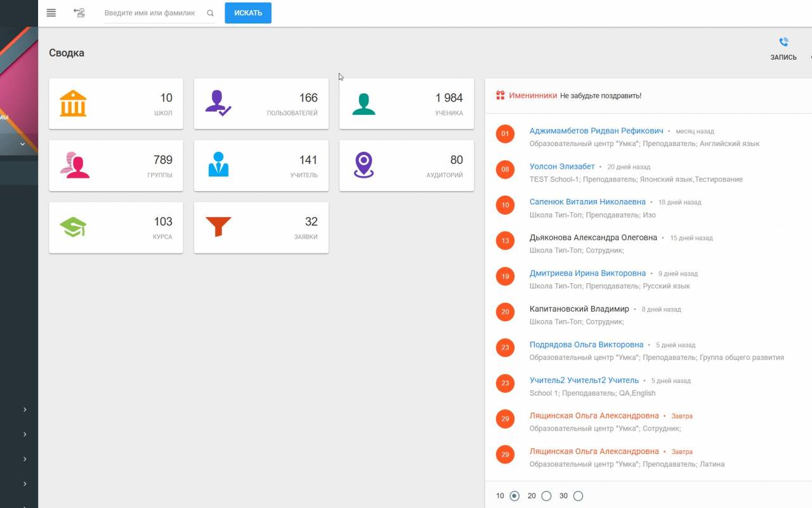Open the hamburger menu icon
Image resolution: width=812 pixels, height=508 pixels.
[x=51, y=13]
